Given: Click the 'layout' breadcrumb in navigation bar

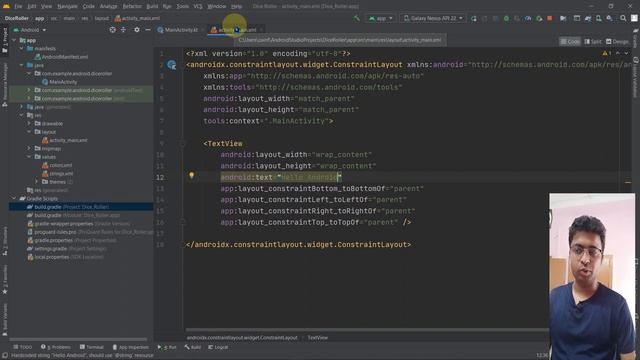Looking at the screenshot, I should tap(102, 18).
